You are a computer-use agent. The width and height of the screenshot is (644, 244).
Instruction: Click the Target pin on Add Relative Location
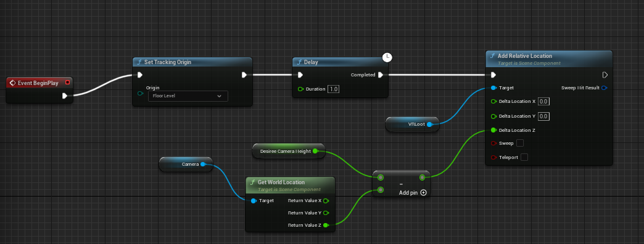point(493,87)
